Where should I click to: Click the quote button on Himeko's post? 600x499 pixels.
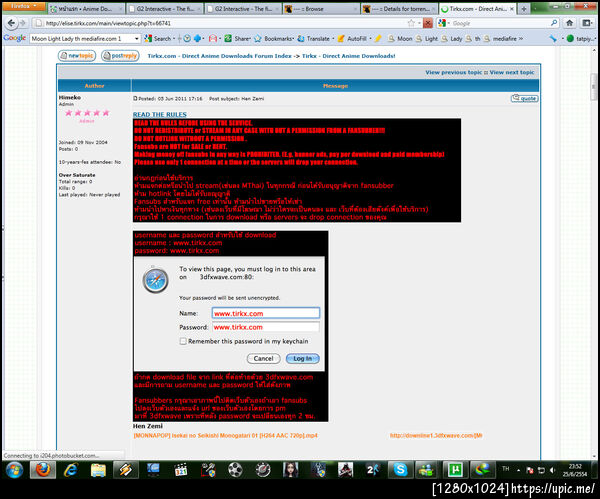tap(524, 98)
